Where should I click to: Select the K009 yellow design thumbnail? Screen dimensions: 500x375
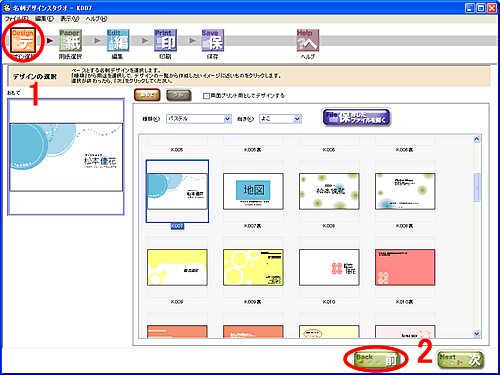click(177, 267)
